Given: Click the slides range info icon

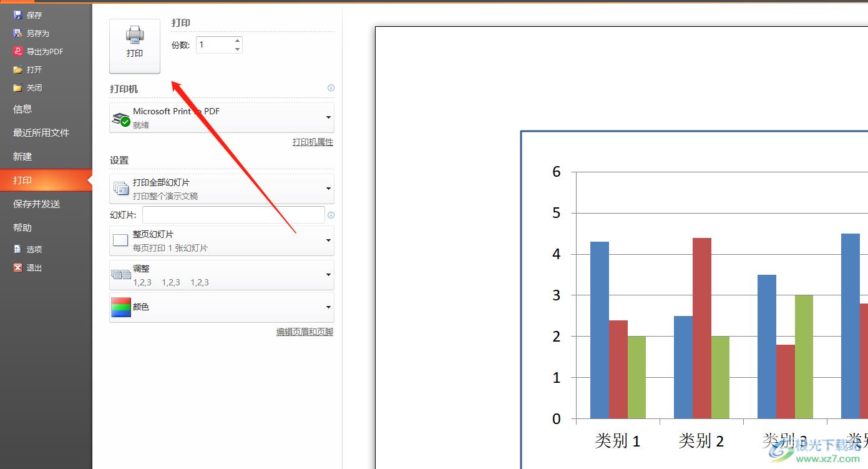Looking at the screenshot, I should click(331, 215).
